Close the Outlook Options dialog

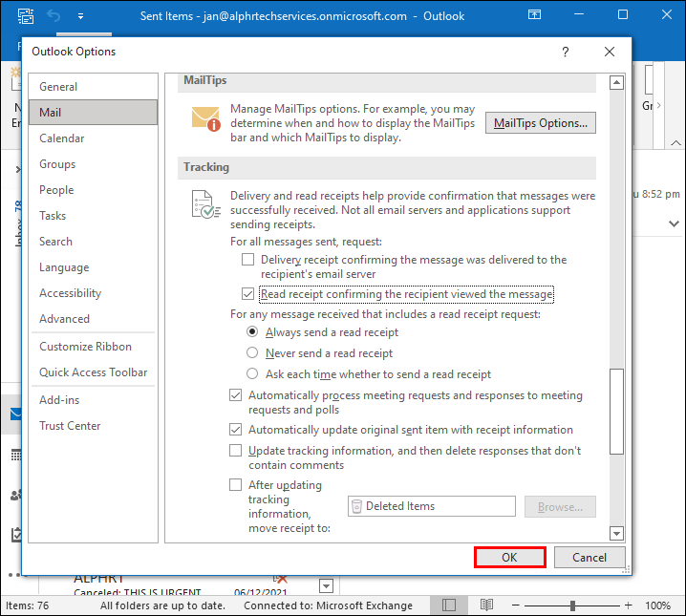610,52
